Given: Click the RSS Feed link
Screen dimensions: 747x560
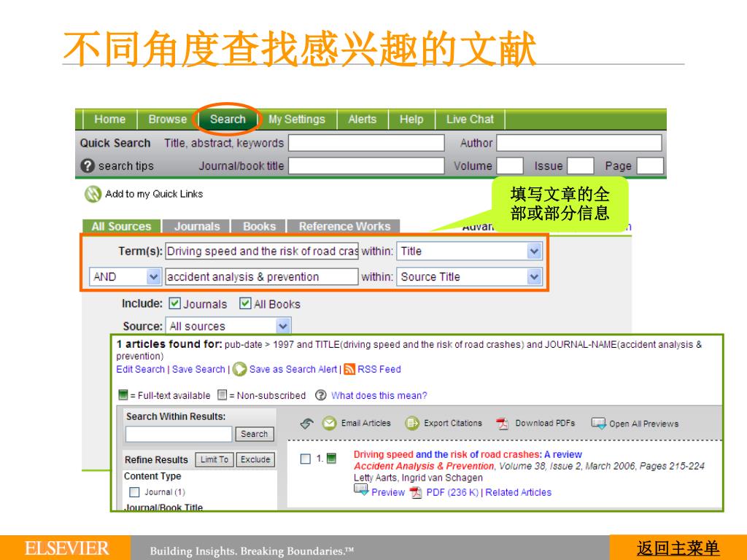Looking at the screenshot, I should (379, 369).
